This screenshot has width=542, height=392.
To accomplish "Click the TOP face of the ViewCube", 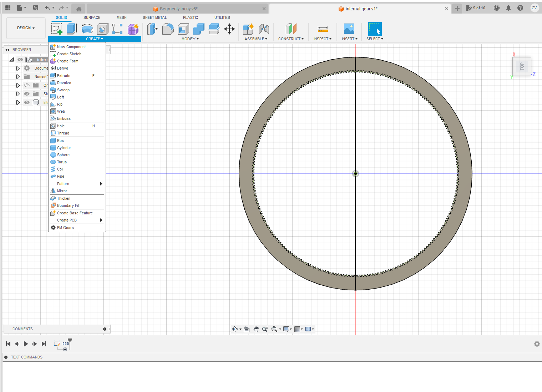I will coord(522,66).
